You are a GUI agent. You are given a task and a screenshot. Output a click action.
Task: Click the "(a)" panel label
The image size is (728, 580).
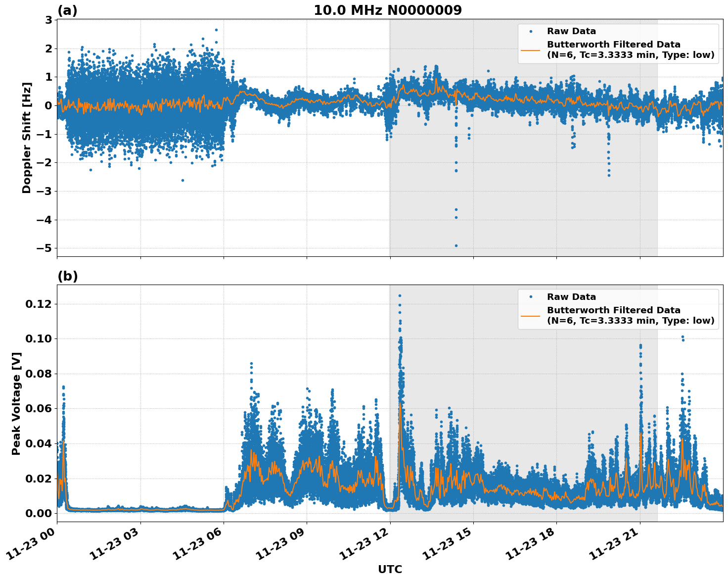click(67, 10)
